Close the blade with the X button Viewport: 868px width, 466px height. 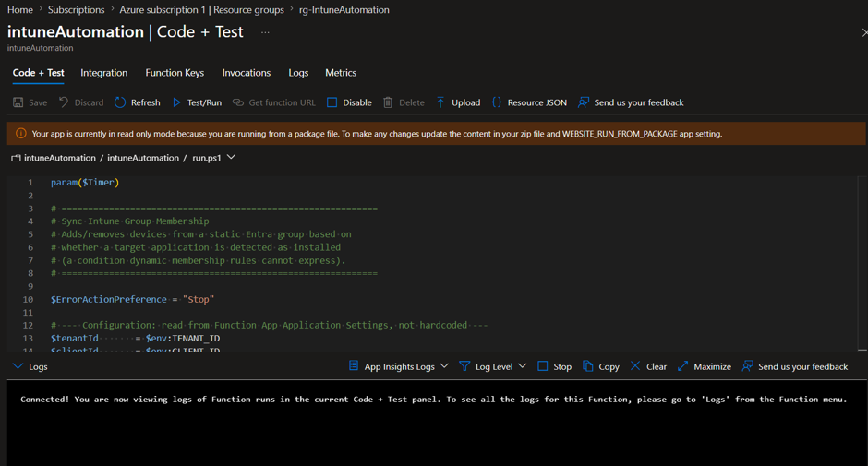click(864, 32)
